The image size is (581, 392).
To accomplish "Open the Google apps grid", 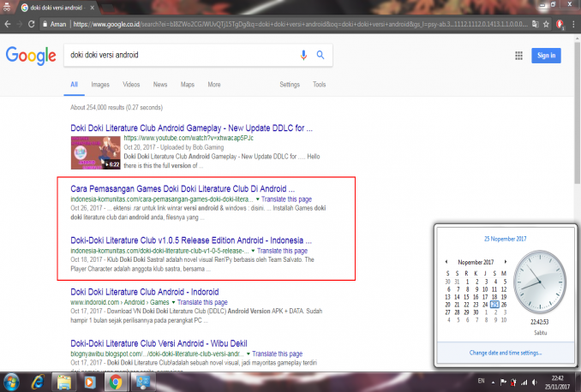I will tap(518, 56).
